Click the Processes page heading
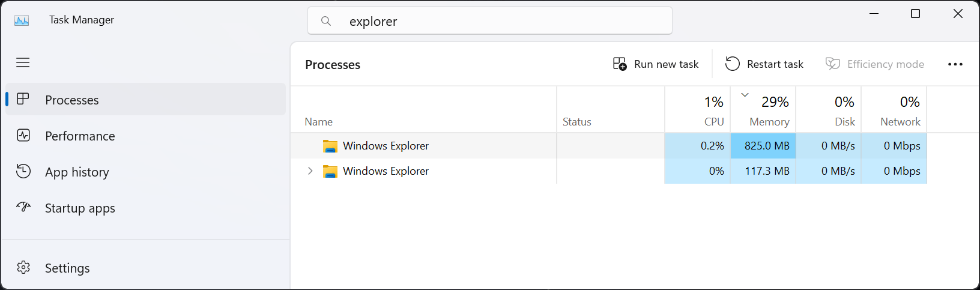 tap(333, 65)
